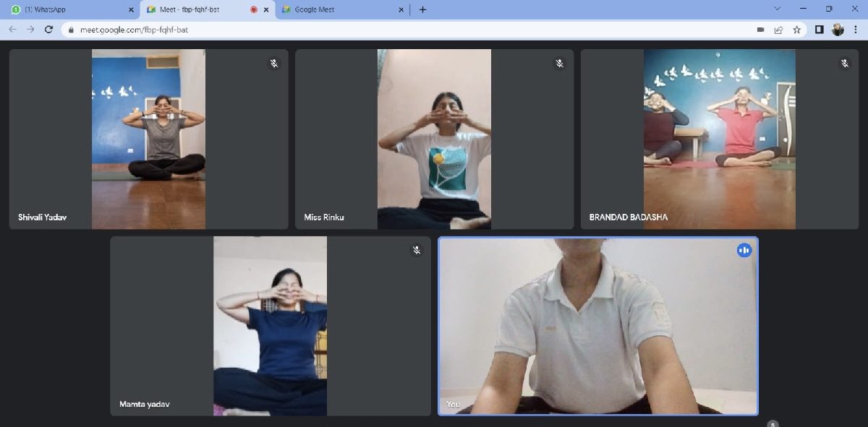Screen dimensions: 868x427
Task: Go forward to the next page
Action: click(30, 30)
